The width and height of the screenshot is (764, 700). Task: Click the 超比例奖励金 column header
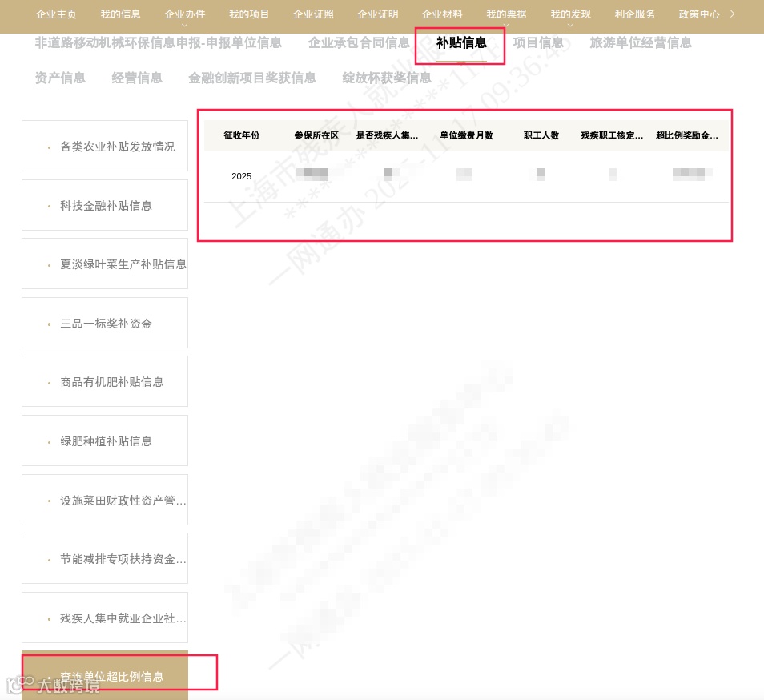click(687, 135)
